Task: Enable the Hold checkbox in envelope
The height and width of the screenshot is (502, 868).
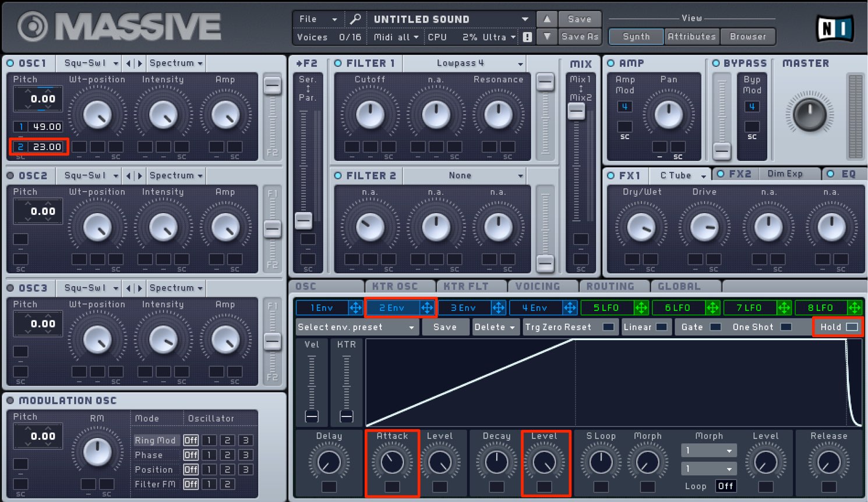Action: 852,327
